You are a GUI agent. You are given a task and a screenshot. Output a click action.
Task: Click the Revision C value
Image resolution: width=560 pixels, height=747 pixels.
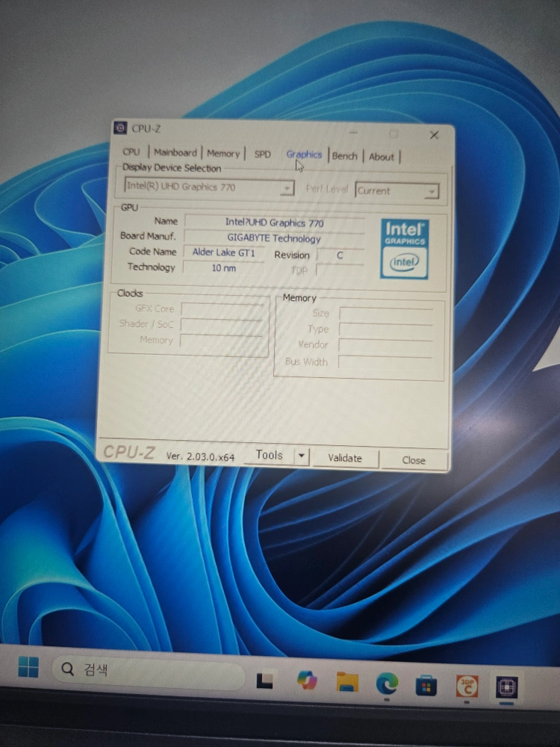pos(340,255)
